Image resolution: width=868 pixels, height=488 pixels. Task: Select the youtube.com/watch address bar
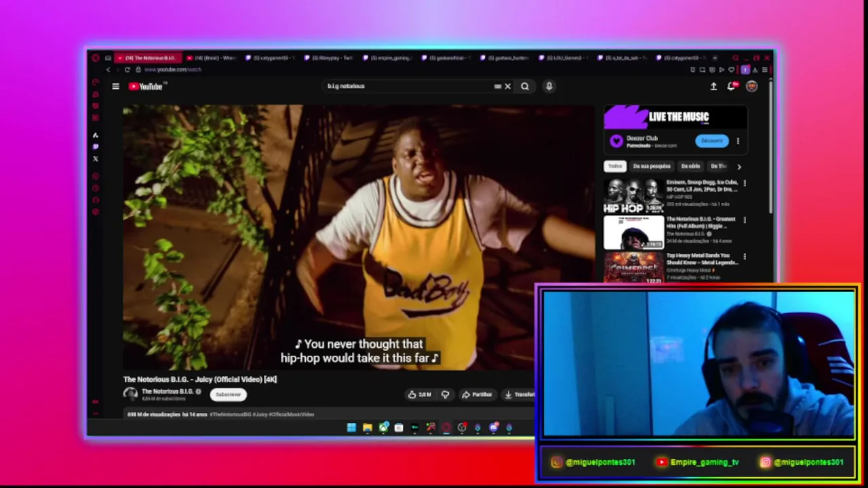(173, 70)
